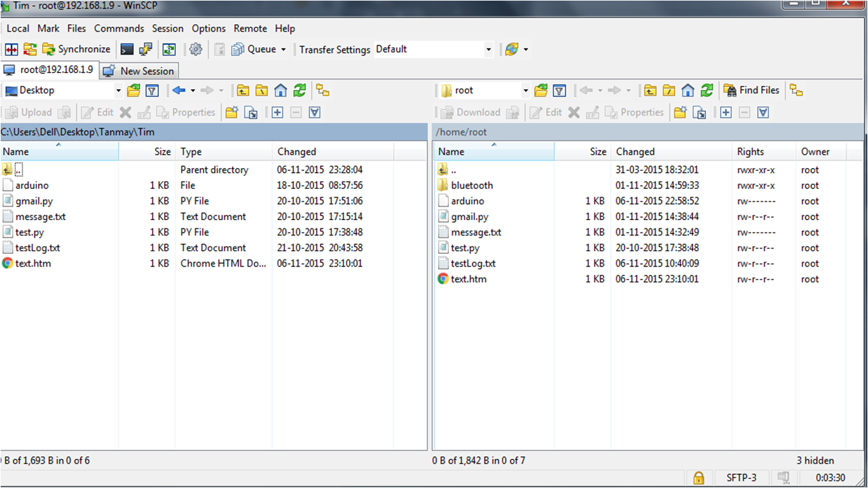Click the Find Files button
Image resolution: width=868 pixels, height=488 pixels.
pyautogui.click(x=751, y=90)
